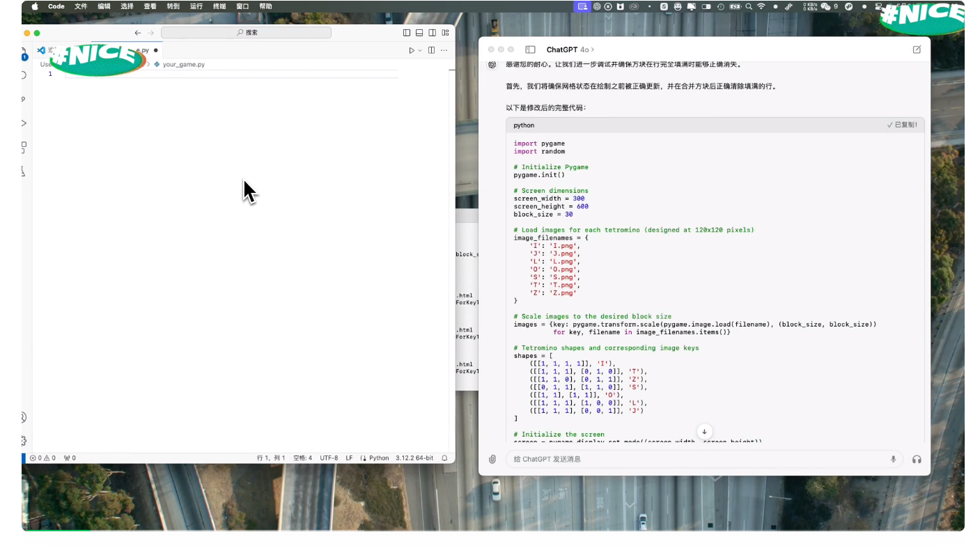Open VS Code notifications bell

pyautogui.click(x=444, y=458)
